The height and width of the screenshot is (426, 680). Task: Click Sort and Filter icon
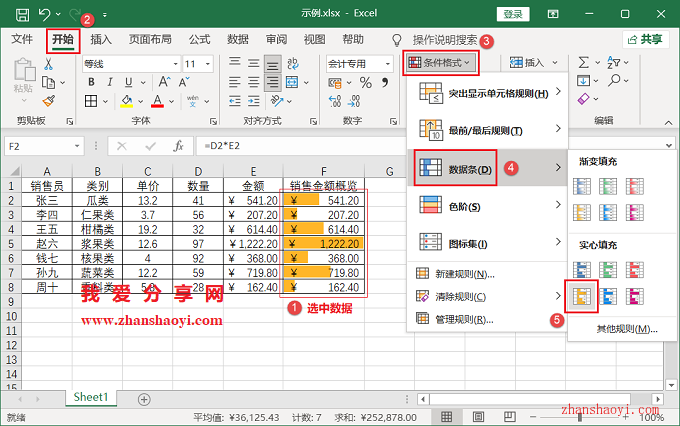614,63
